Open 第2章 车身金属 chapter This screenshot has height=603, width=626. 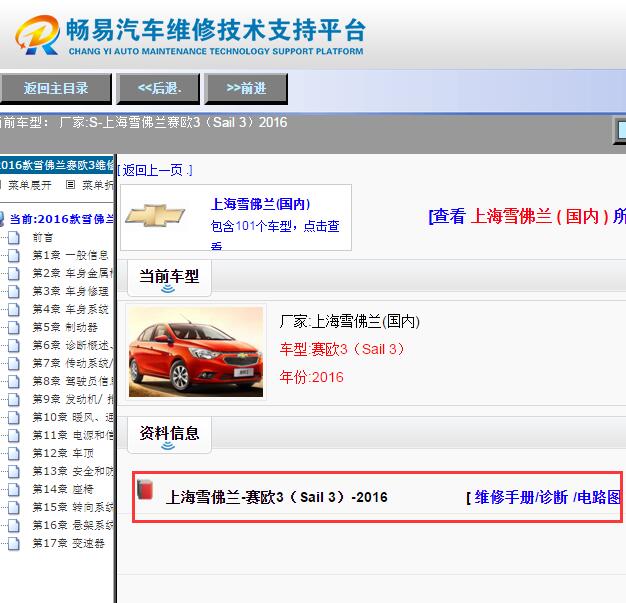coord(73,274)
